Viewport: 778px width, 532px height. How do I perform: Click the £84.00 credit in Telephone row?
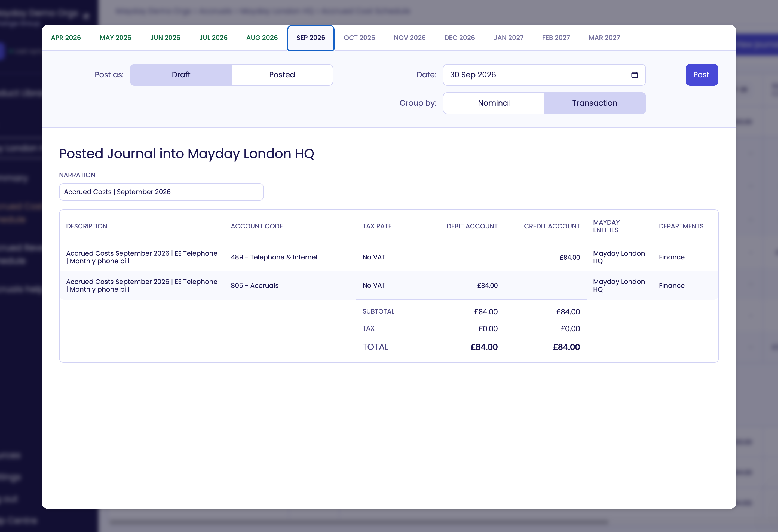(x=569, y=258)
